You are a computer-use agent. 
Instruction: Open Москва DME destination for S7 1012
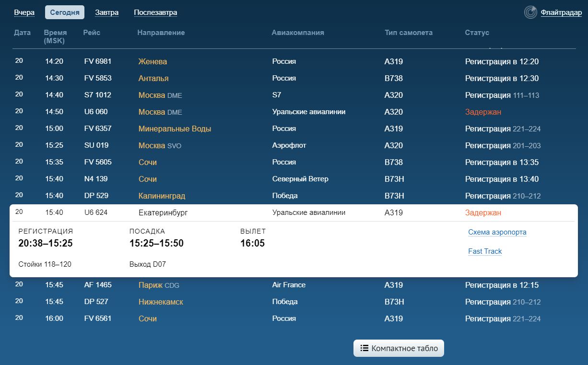click(160, 95)
